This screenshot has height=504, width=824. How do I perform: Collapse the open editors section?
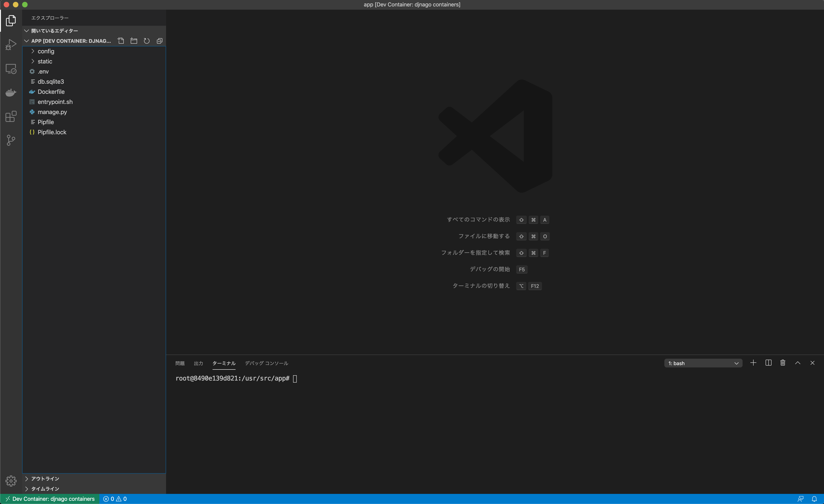click(x=94, y=31)
